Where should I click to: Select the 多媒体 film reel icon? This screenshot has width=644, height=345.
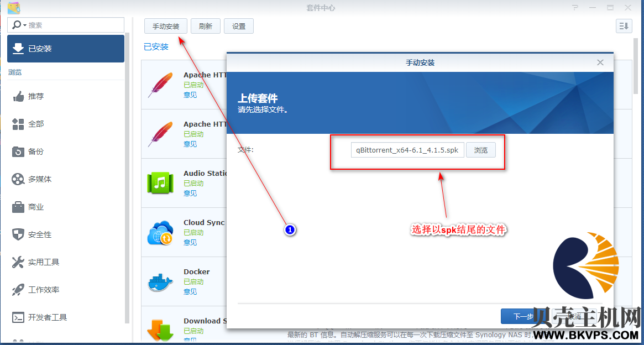[18, 180]
